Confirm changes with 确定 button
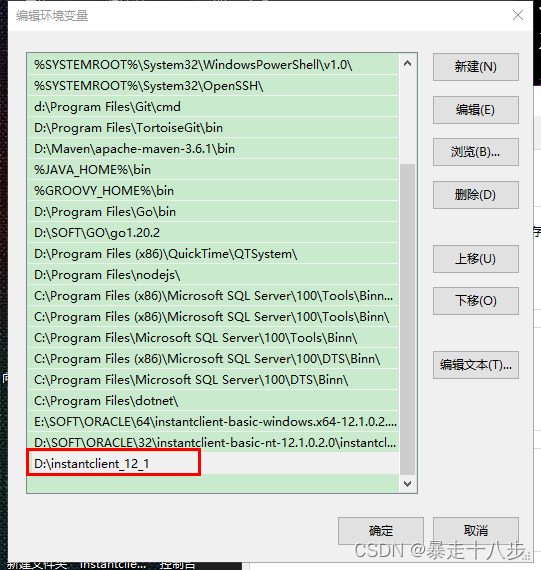The image size is (541, 570). coord(381,531)
